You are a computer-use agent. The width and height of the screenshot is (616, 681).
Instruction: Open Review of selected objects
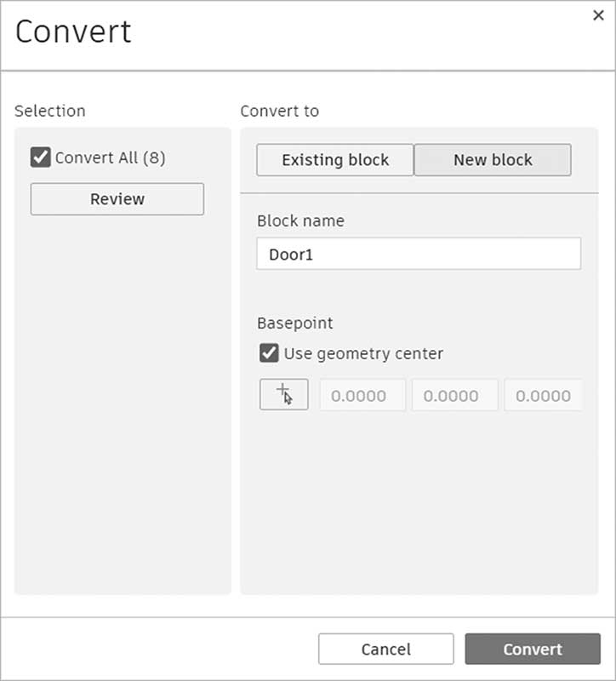coord(117,199)
